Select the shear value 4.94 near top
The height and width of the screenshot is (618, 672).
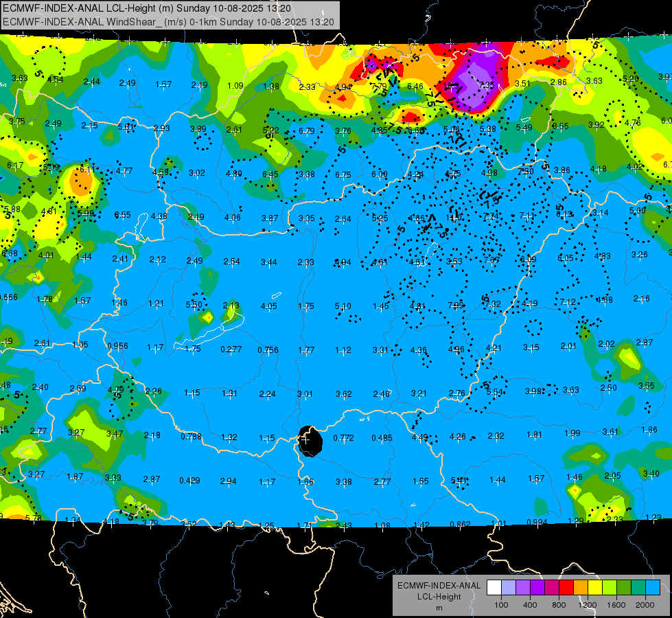click(343, 87)
